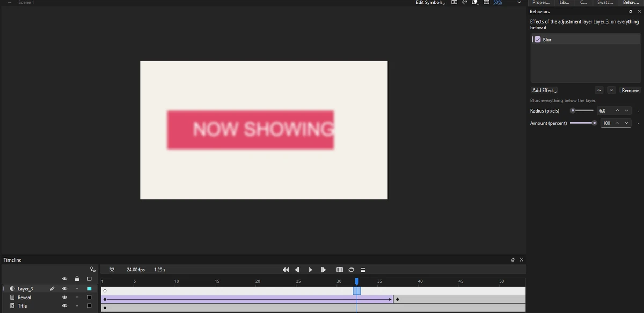Toggle onion skin in the timeline
This screenshot has height=313, width=644.
pos(340,270)
